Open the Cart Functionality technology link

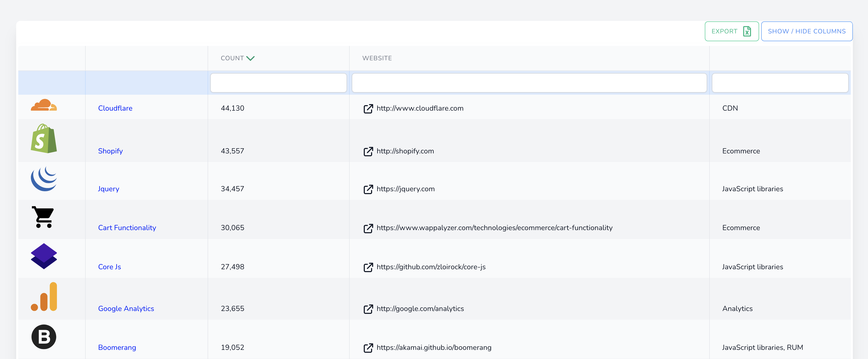click(x=127, y=228)
